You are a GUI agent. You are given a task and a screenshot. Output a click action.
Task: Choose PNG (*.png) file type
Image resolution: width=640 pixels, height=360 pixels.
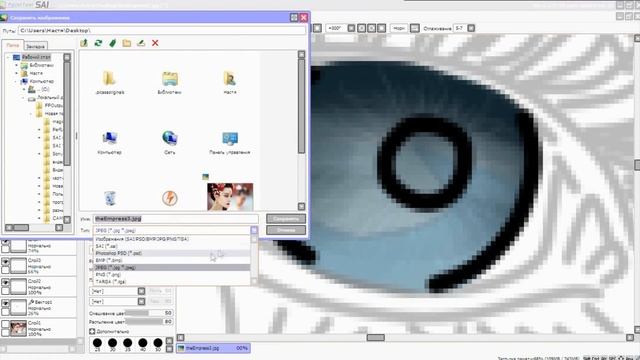[x=172, y=275]
